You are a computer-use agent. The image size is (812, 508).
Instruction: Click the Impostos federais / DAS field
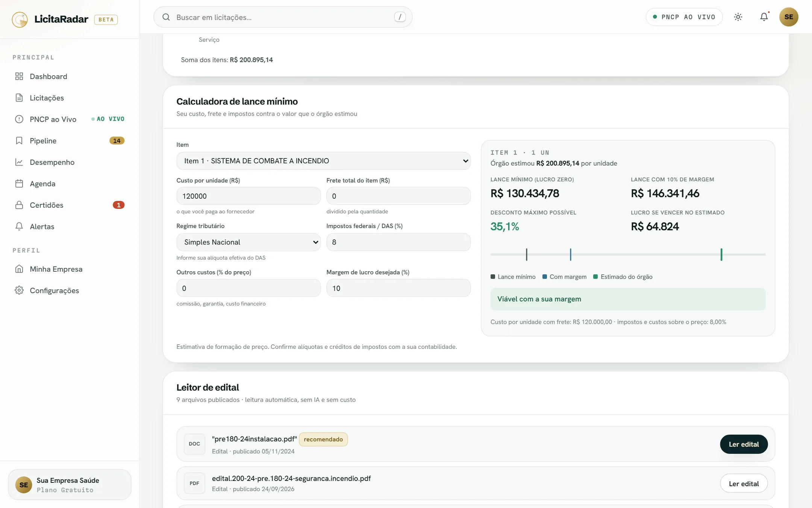click(398, 242)
